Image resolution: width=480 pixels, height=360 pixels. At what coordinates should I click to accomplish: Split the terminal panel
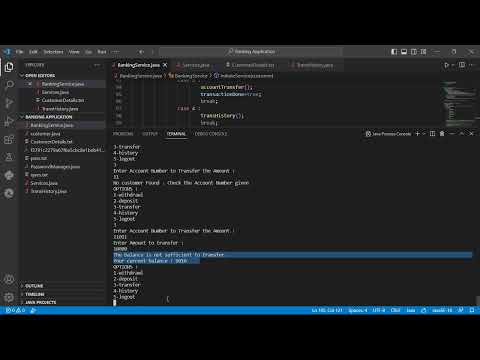pos(432,134)
